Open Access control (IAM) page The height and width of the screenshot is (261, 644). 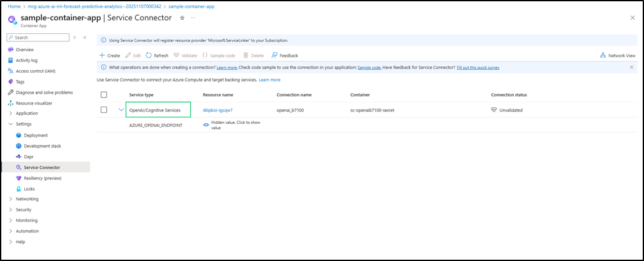[x=35, y=71]
